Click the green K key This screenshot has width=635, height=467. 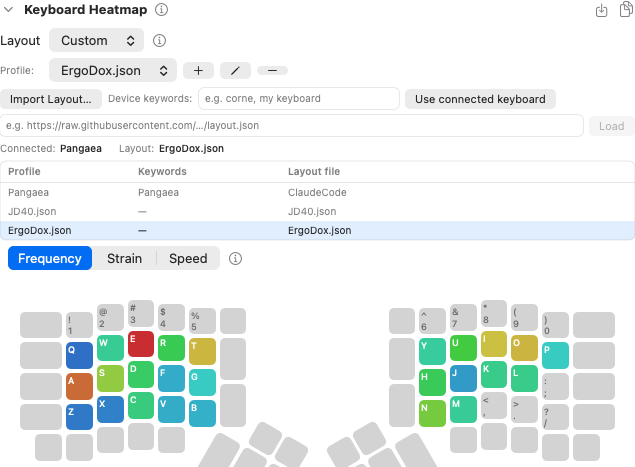[494, 375]
